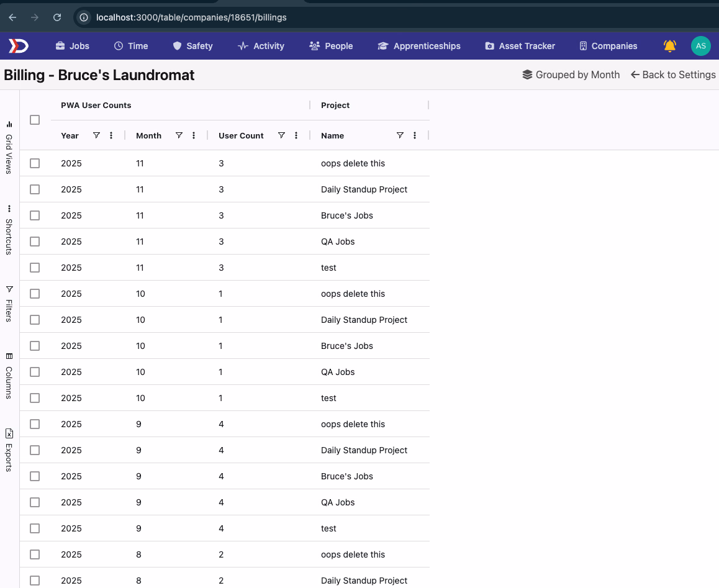Click the PWA User Counts group header
719x588 pixels.
(x=96, y=105)
